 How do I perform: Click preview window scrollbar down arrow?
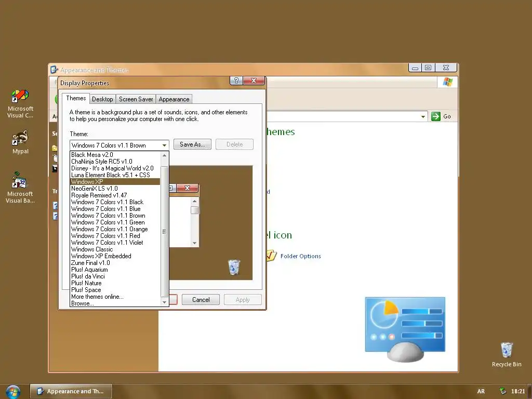194,243
